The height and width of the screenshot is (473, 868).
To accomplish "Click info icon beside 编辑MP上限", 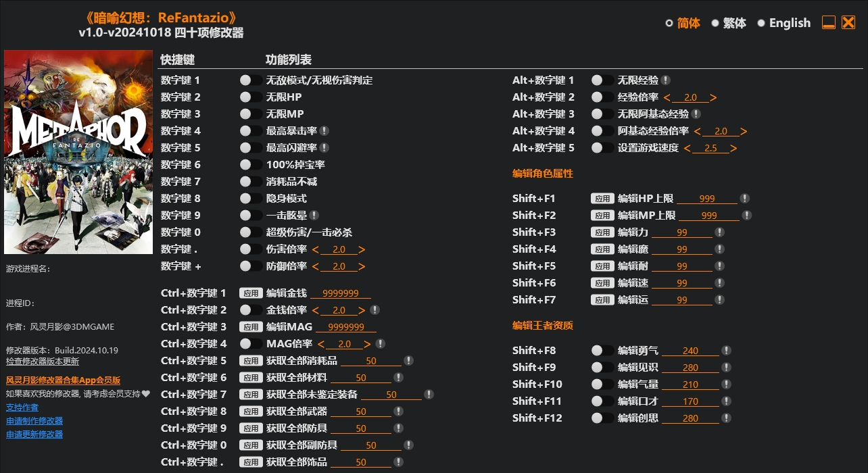I will [746, 216].
